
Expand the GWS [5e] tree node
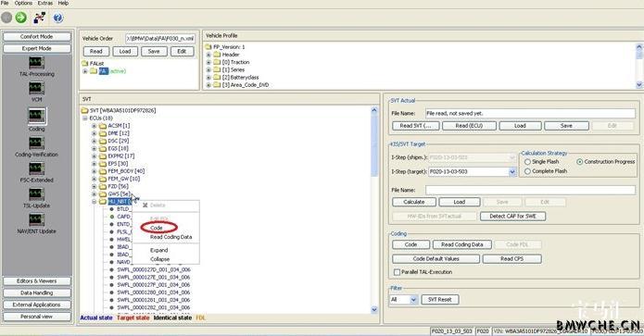pyautogui.click(x=95, y=194)
